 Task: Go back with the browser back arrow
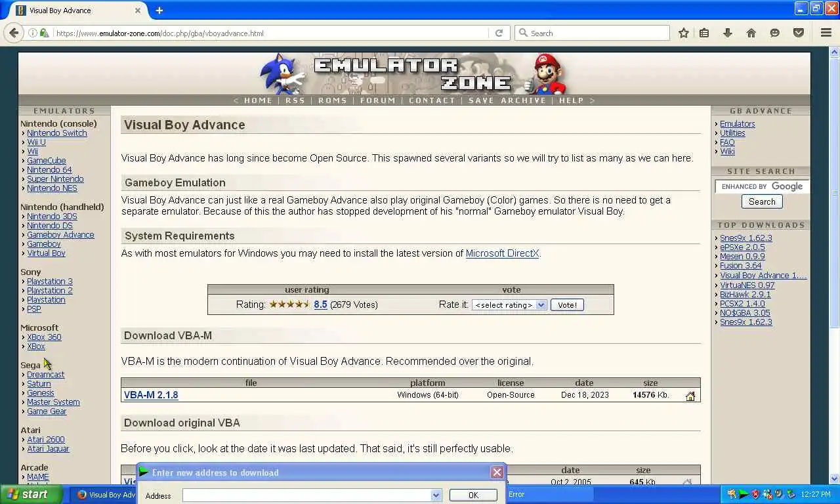coord(14,33)
